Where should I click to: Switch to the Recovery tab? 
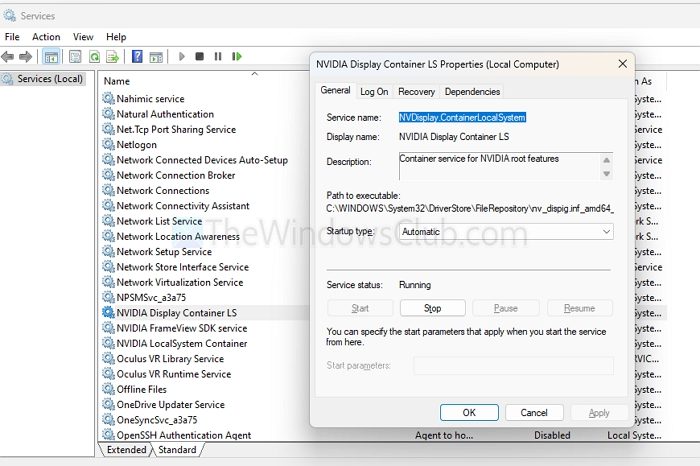[417, 92]
